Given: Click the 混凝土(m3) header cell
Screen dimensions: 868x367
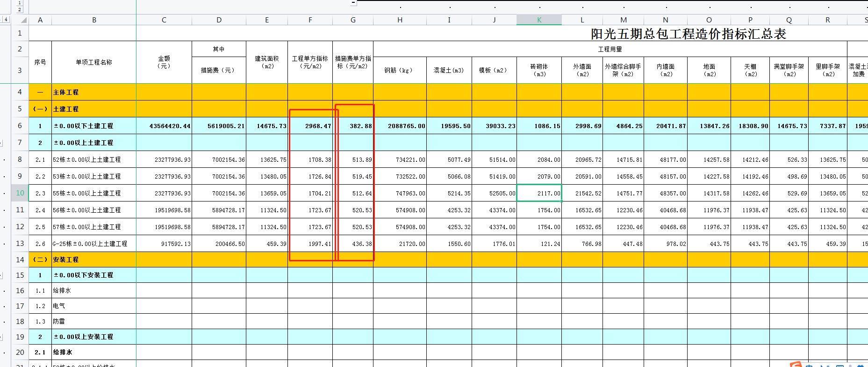Looking at the screenshot, I should (449, 70).
